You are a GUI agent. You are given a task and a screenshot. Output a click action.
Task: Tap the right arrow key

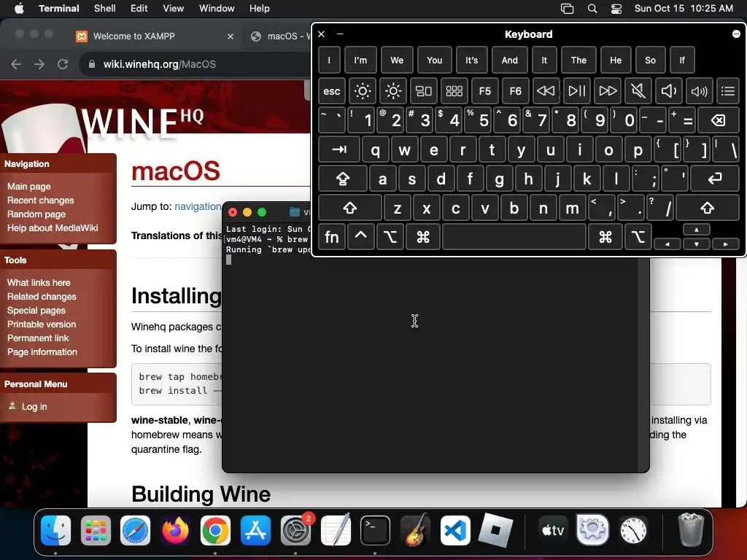pyautogui.click(x=726, y=244)
